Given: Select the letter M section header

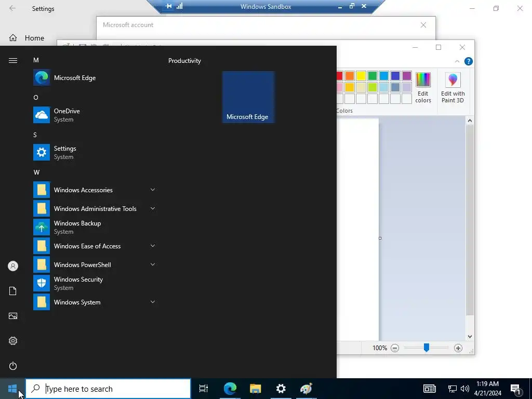Looking at the screenshot, I should (36, 60).
